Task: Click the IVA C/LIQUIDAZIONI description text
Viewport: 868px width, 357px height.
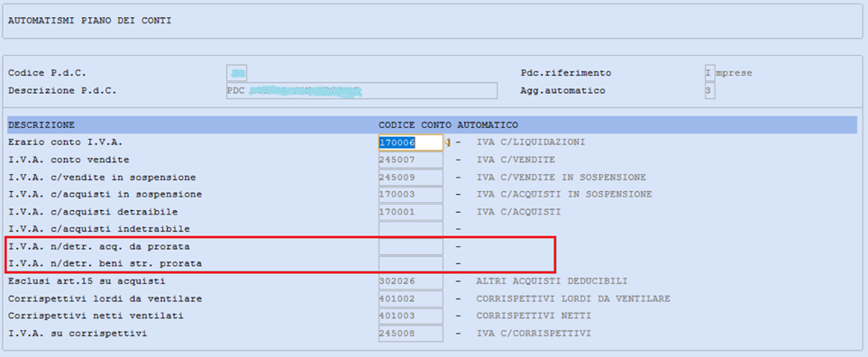Action: pos(531,142)
